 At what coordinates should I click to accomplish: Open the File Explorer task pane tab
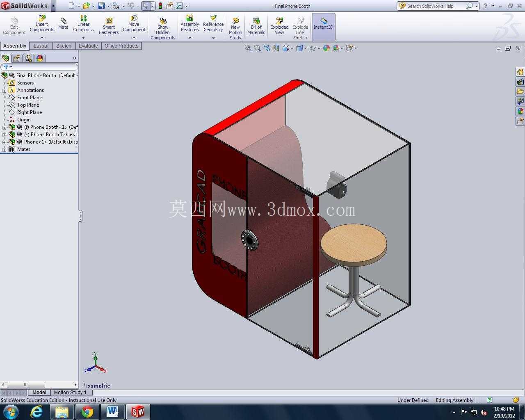[520, 91]
